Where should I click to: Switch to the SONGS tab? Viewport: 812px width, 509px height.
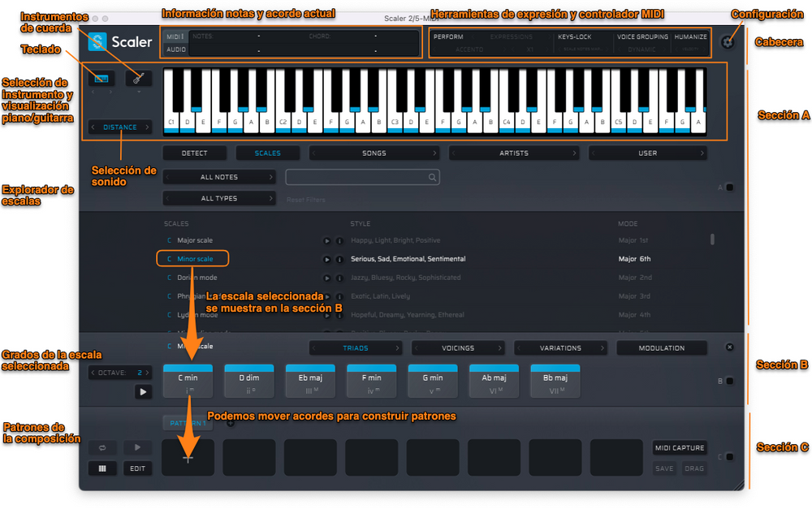[374, 153]
